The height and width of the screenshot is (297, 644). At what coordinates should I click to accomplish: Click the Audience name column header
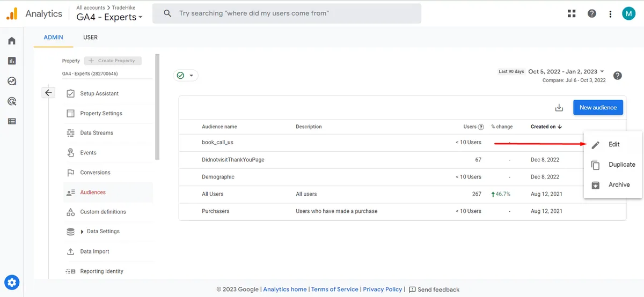219,127
